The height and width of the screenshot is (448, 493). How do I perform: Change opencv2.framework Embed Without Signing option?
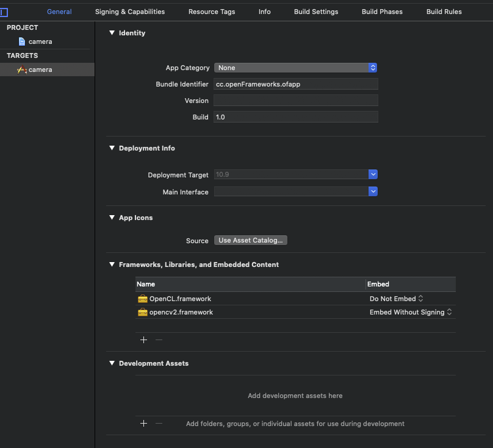pos(411,312)
